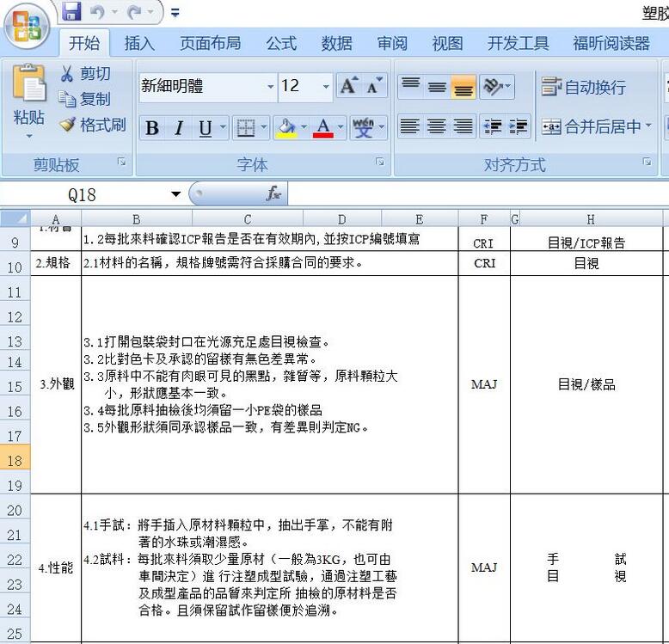Click the Select All corner button

[15, 218]
